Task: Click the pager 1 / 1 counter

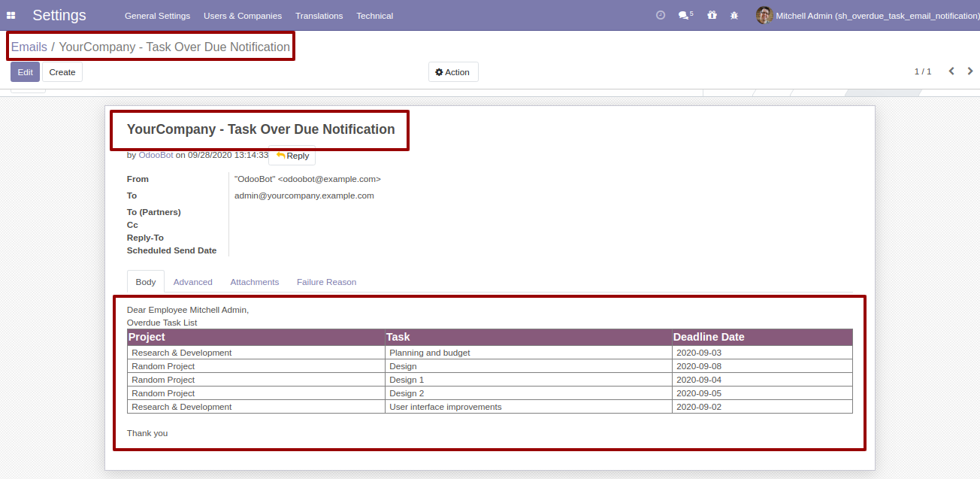Action: click(x=923, y=71)
